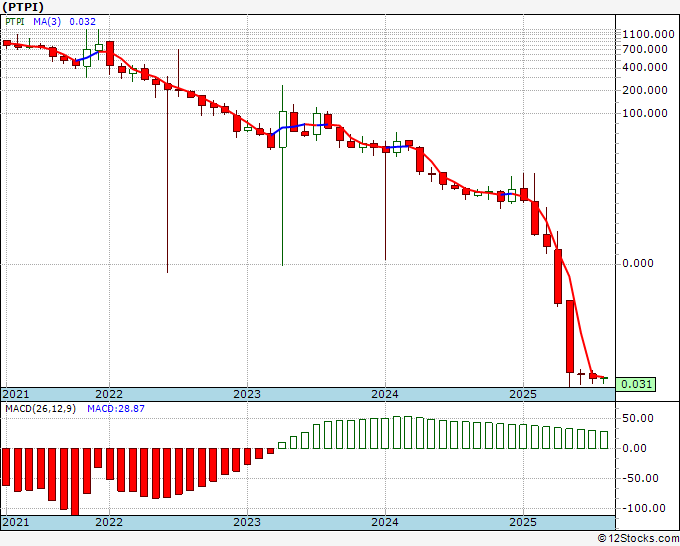Image resolution: width=680 pixels, height=546 pixels.
Task: Click 2021 on the MACD timeline
Action: click(x=16, y=522)
